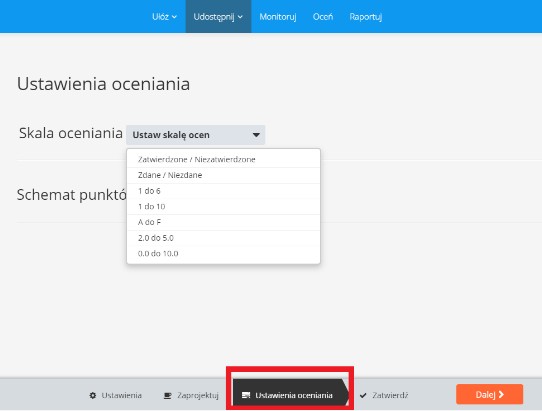The image size is (542, 411).
Task: Pick the 2.0 do 5.0 scale
Action: (224, 238)
